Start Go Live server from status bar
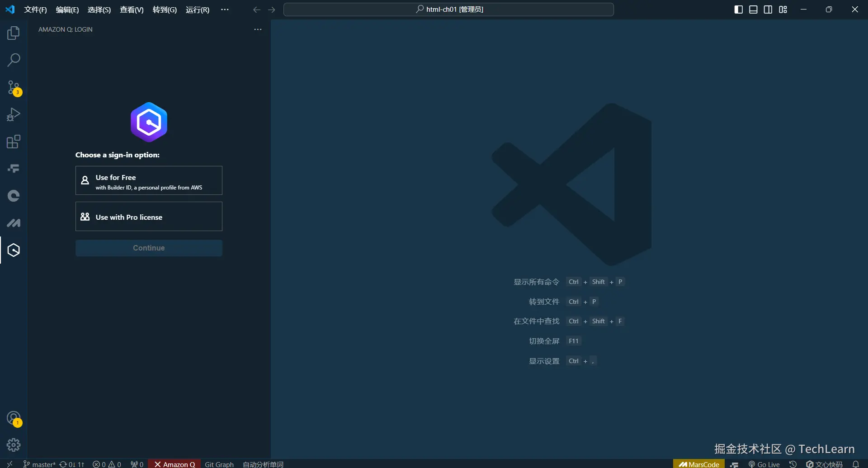Viewport: 868px width, 468px height. (x=764, y=464)
